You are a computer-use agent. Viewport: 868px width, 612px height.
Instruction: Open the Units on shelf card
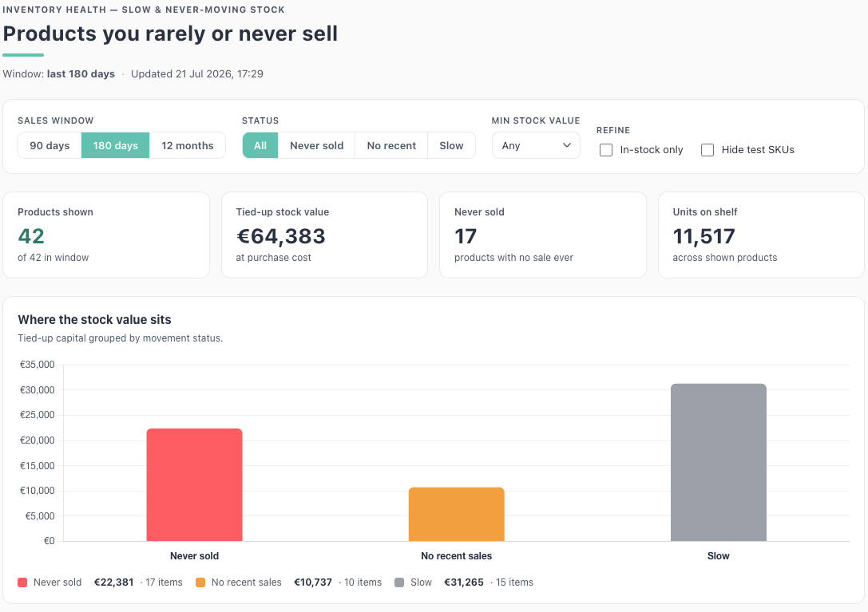click(761, 235)
